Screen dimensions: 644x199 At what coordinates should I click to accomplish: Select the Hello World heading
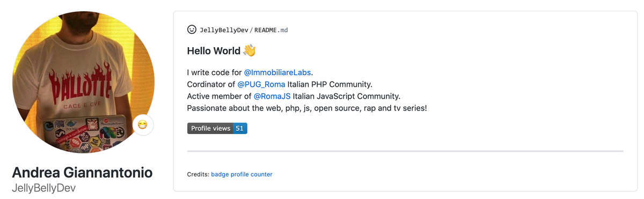coord(214,51)
